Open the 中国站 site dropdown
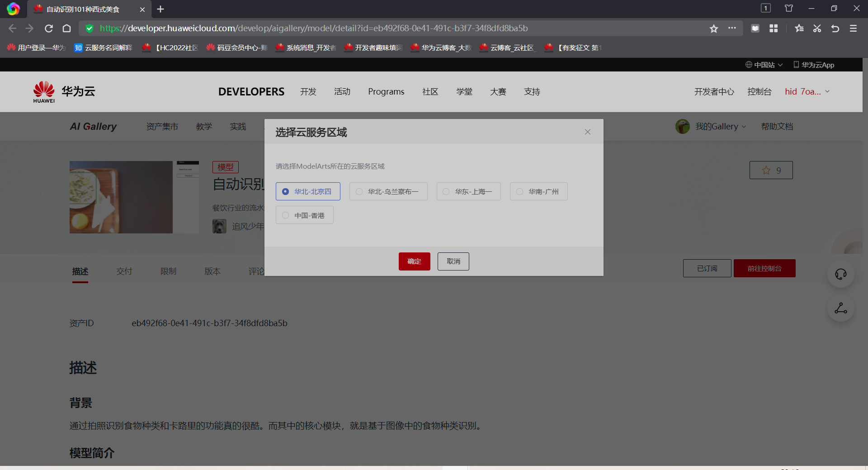The height and width of the screenshot is (470, 868). tap(764, 65)
